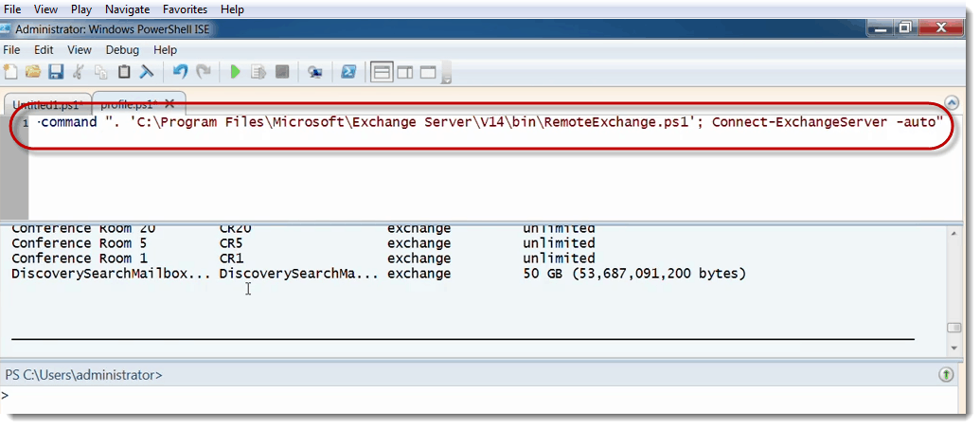Click the Conference Room 5 output row

(x=303, y=243)
